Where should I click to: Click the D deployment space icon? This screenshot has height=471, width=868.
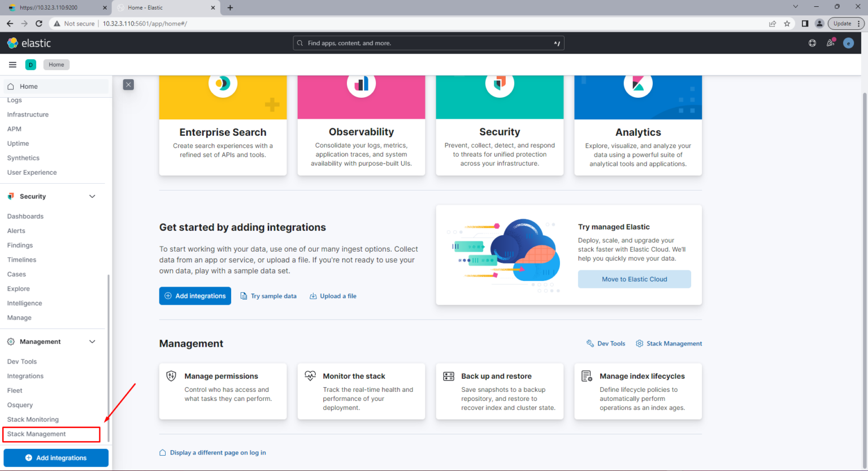[31, 64]
